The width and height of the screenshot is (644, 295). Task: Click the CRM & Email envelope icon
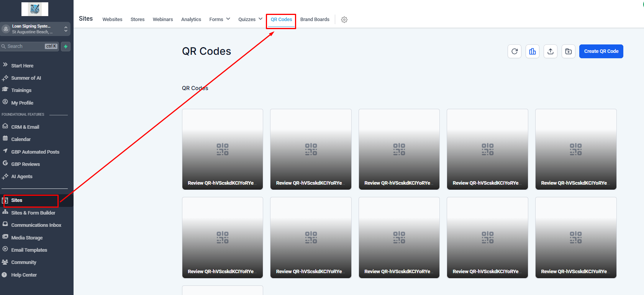[5, 126]
